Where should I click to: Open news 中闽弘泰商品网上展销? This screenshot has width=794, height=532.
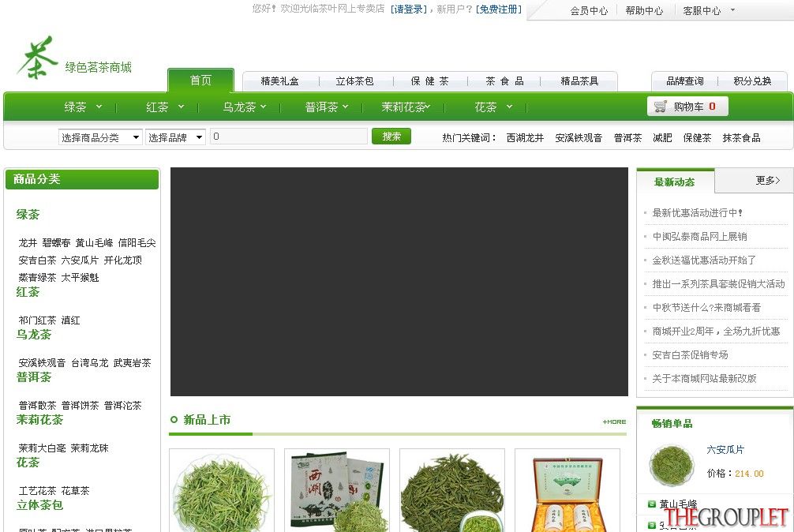pos(699,236)
